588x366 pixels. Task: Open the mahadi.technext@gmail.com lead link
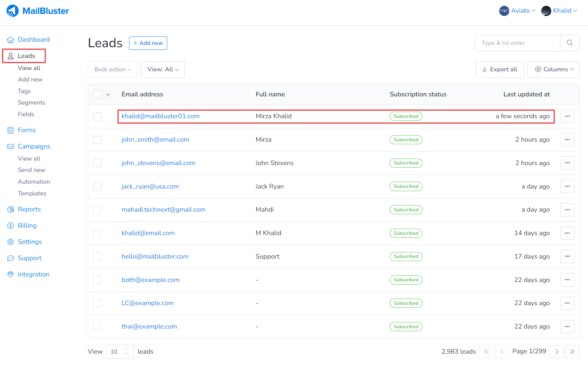click(163, 210)
